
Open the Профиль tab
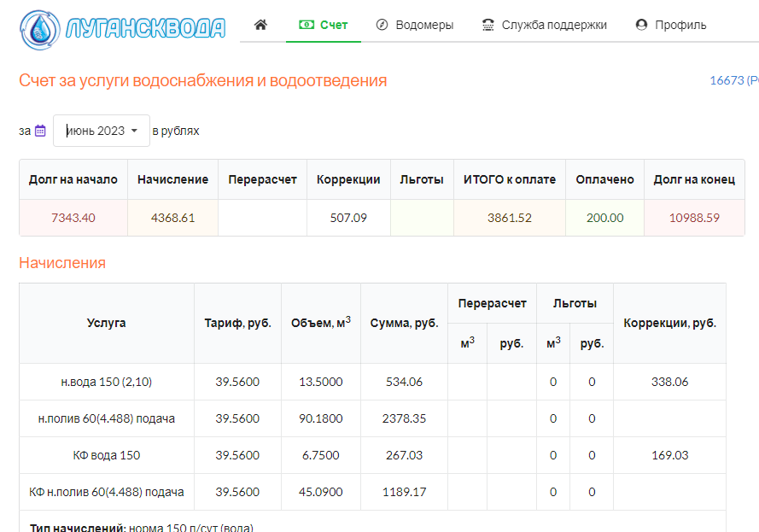click(x=671, y=25)
